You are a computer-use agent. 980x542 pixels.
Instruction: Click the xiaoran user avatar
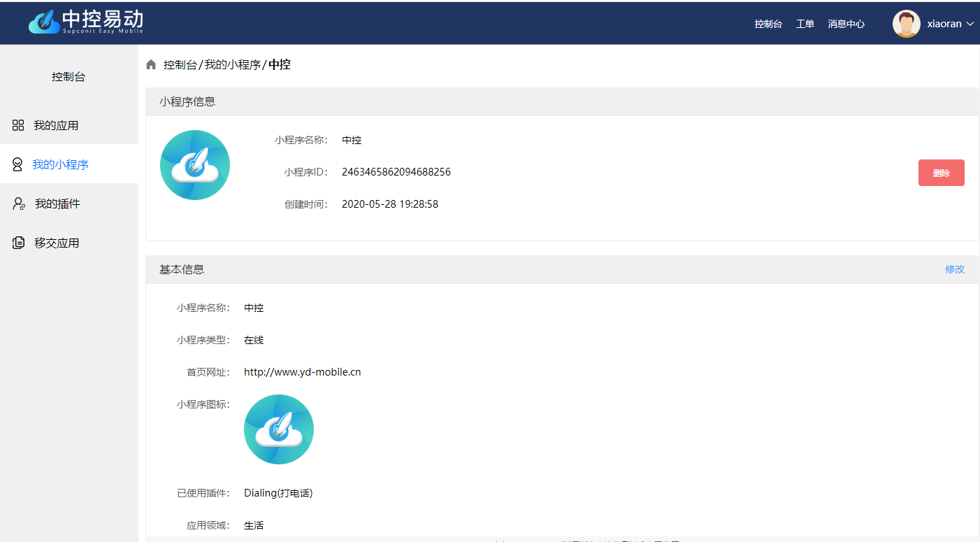907,23
